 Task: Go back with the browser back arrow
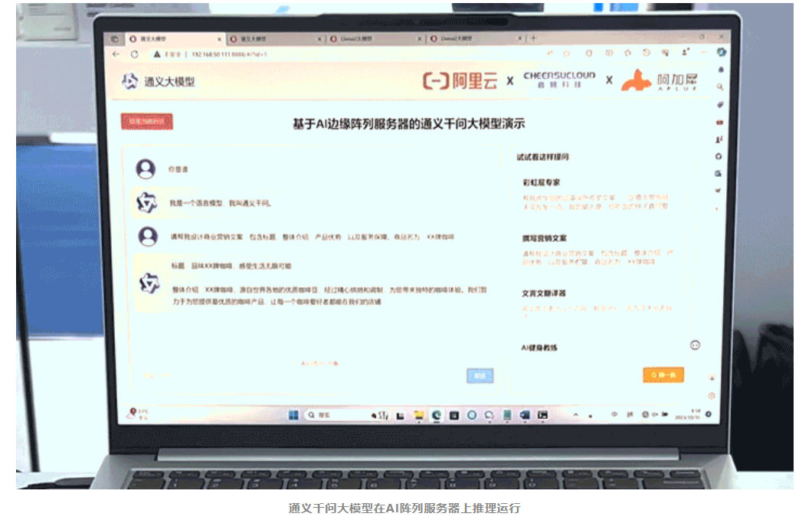coord(116,54)
